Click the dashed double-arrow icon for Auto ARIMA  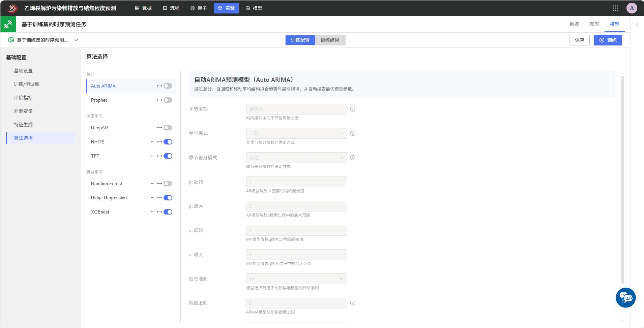click(159, 86)
